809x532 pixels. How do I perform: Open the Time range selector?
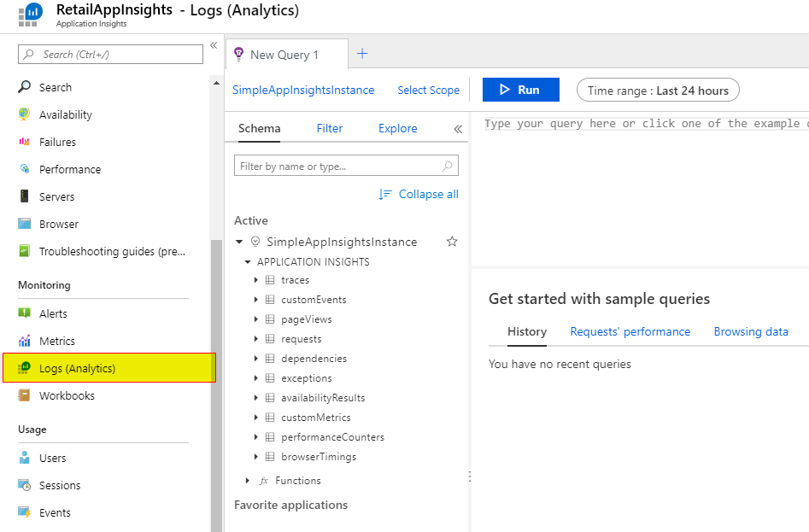tap(657, 90)
